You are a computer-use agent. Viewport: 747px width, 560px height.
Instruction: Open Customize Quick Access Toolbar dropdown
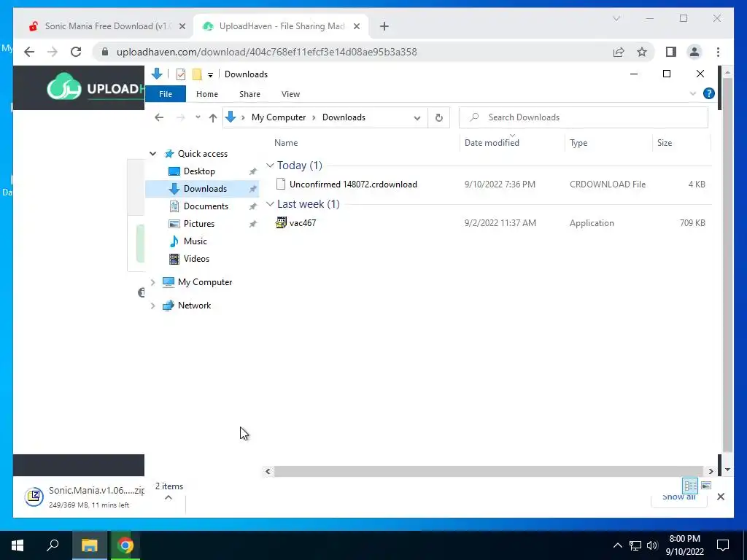click(210, 75)
